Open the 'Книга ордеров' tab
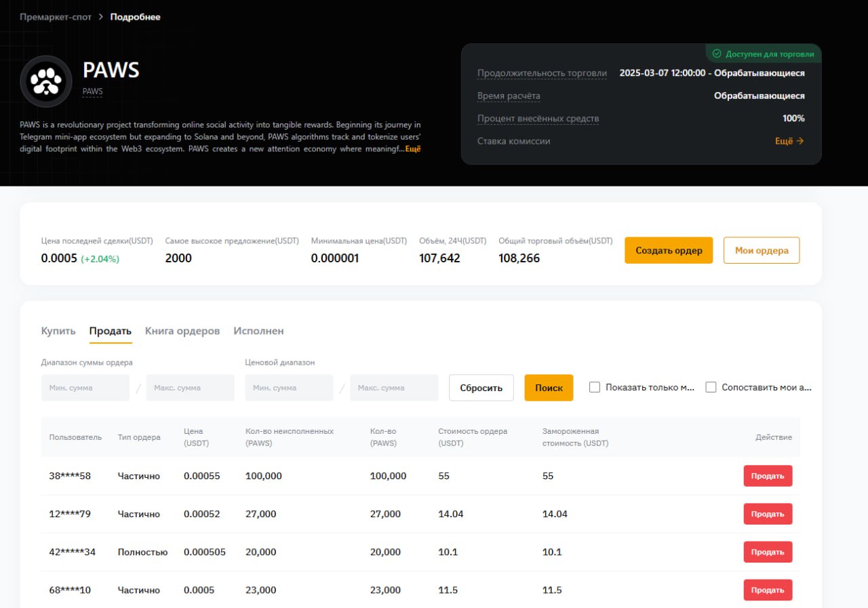This screenshot has height=608, width=868. pyautogui.click(x=182, y=331)
